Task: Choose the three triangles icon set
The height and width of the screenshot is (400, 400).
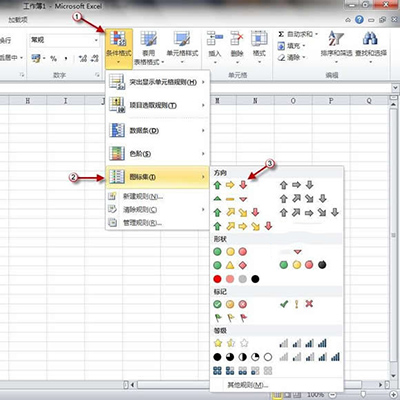Action: [x=230, y=199]
